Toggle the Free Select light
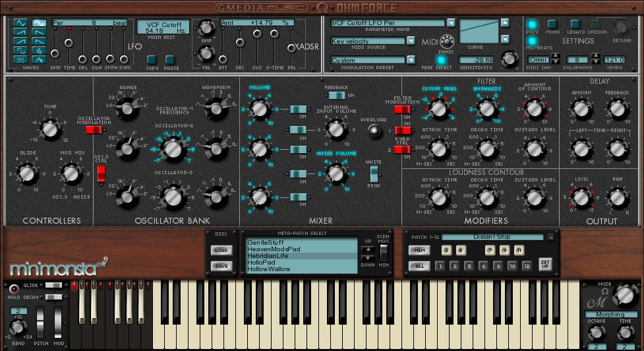The width and height of the screenshot is (644, 351). (441, 60)
